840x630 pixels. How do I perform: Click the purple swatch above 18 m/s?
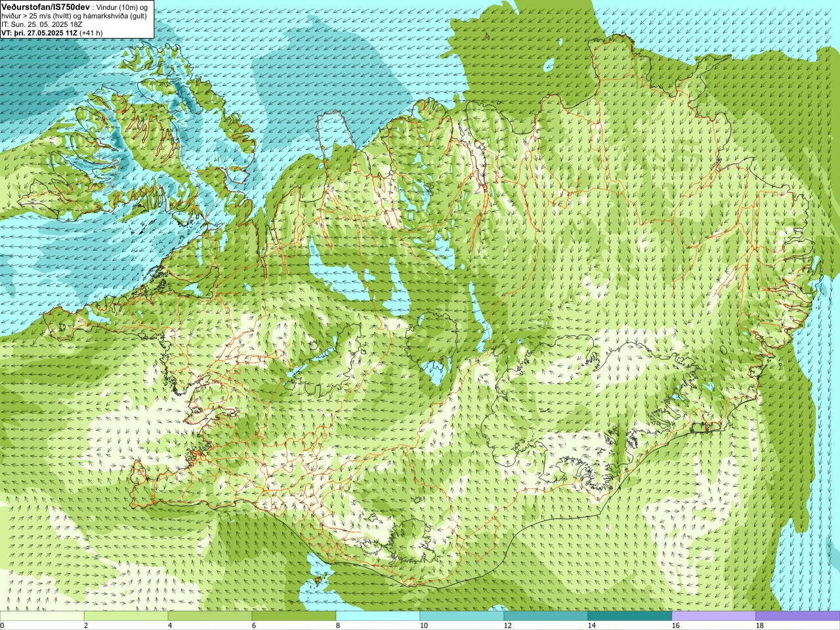798,616
